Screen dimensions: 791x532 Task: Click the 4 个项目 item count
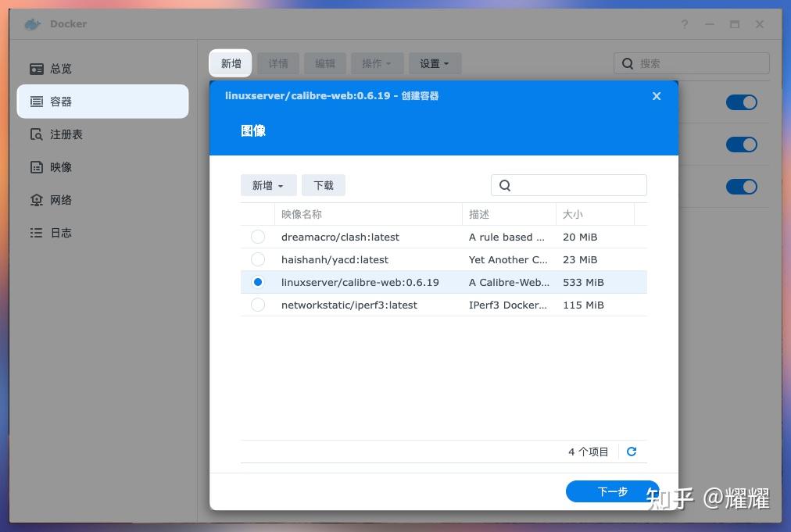[589, 452]
